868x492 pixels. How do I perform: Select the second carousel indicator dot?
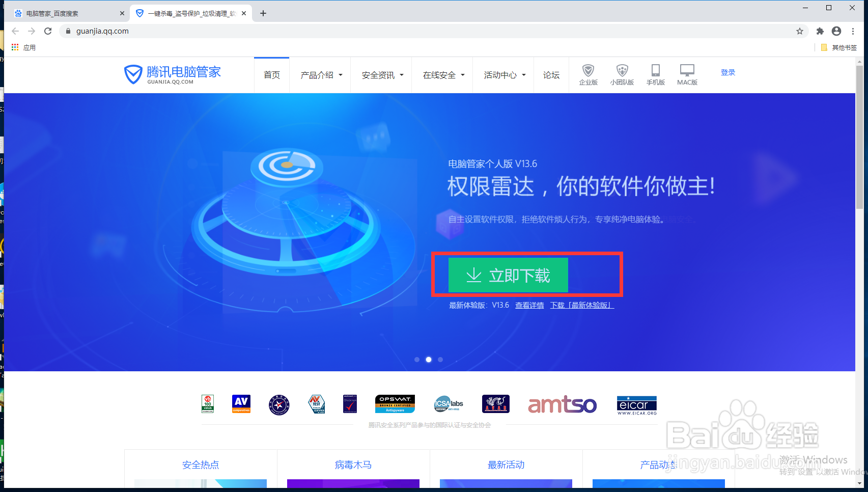(x=429, y=359)
